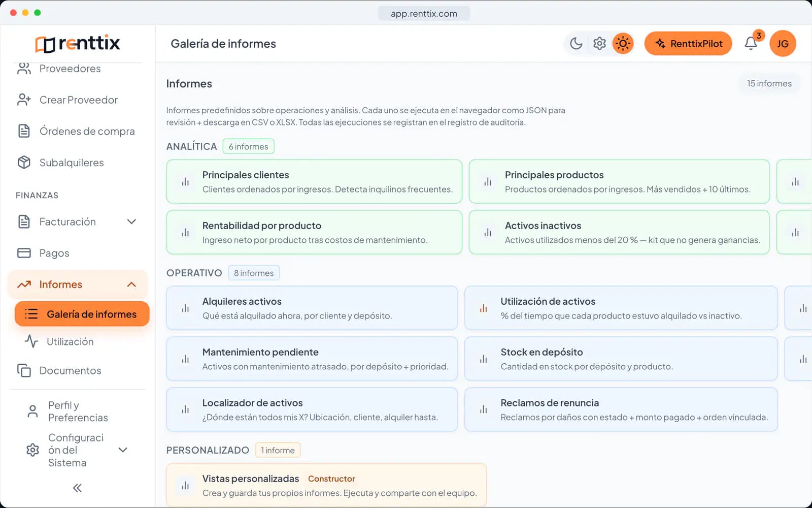Click the Subalquileres box icon

click(x=24, y=163)
